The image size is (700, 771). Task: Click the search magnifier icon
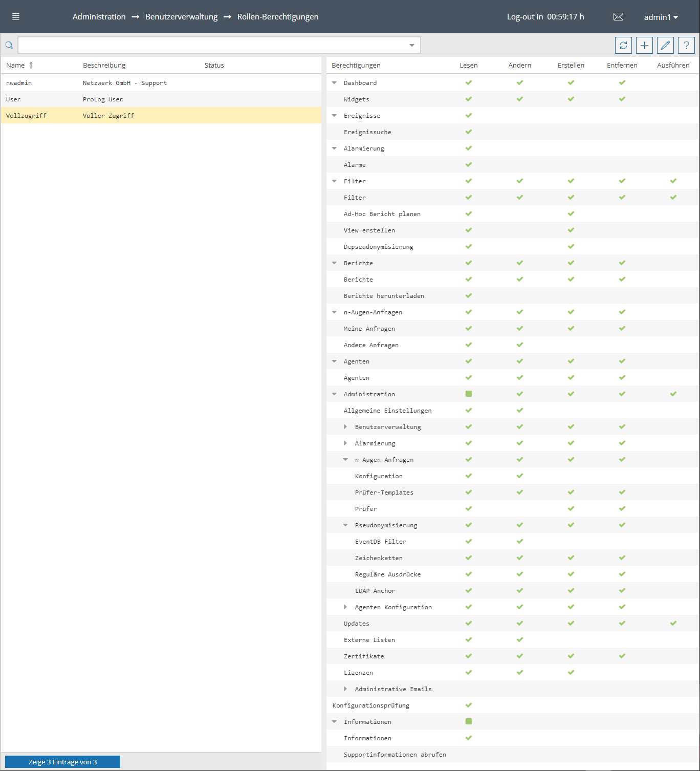click(9, 46)
